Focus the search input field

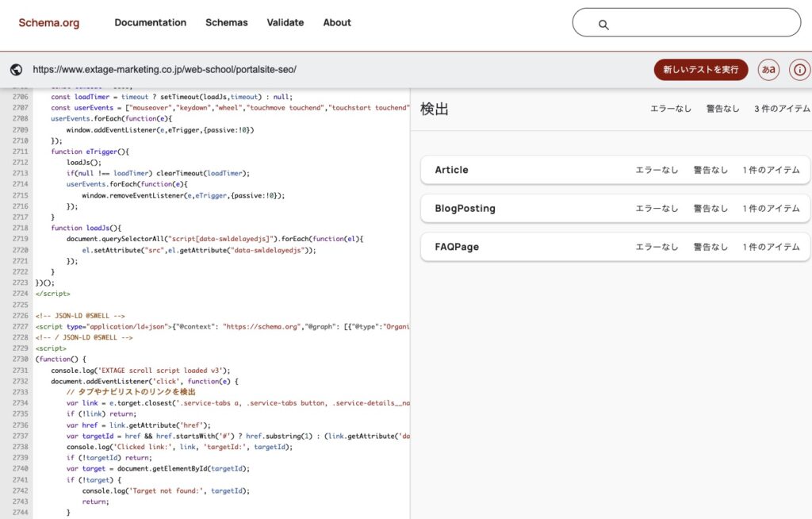(x=698, y=23)
